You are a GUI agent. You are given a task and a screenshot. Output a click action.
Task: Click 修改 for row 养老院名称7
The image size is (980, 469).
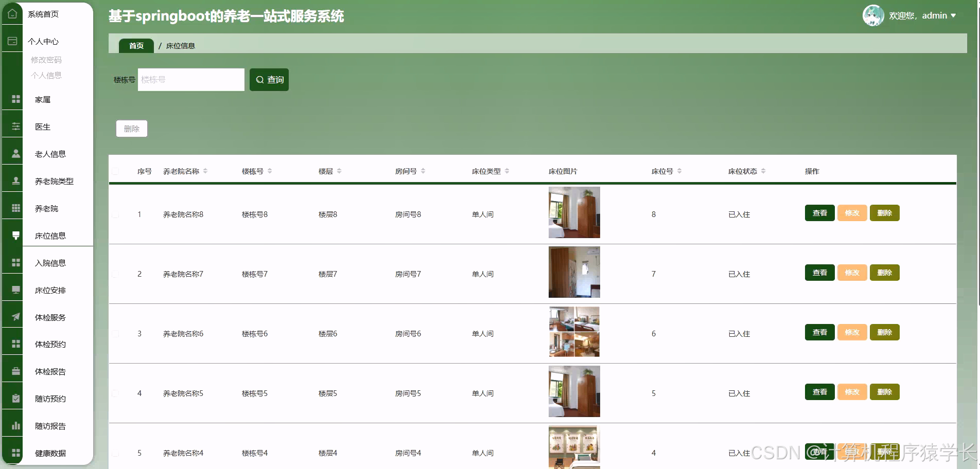(852, 273)
